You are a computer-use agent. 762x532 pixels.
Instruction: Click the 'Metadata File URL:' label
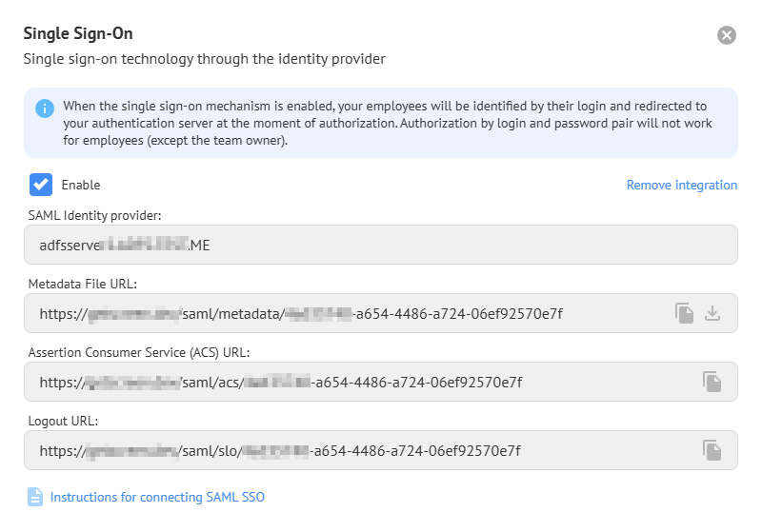pyautogui.click(x=84, y=284)
